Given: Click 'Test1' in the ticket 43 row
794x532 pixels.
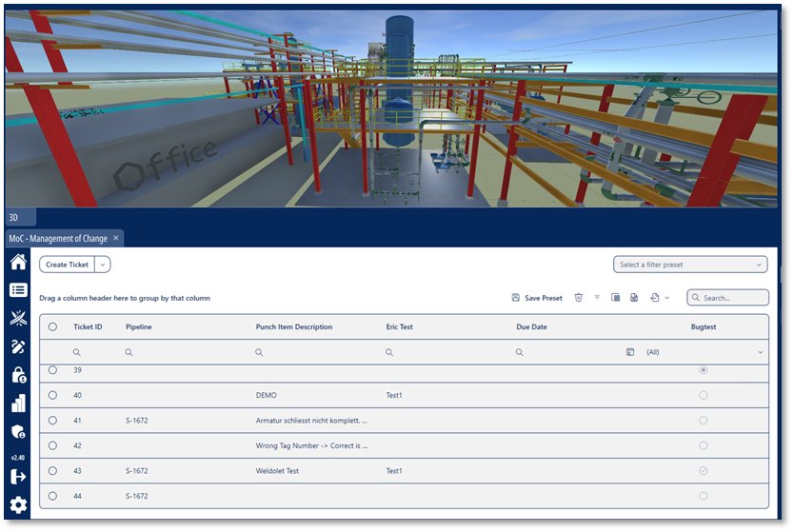Looking at the screenshot, I should click(x=394, y=471).
